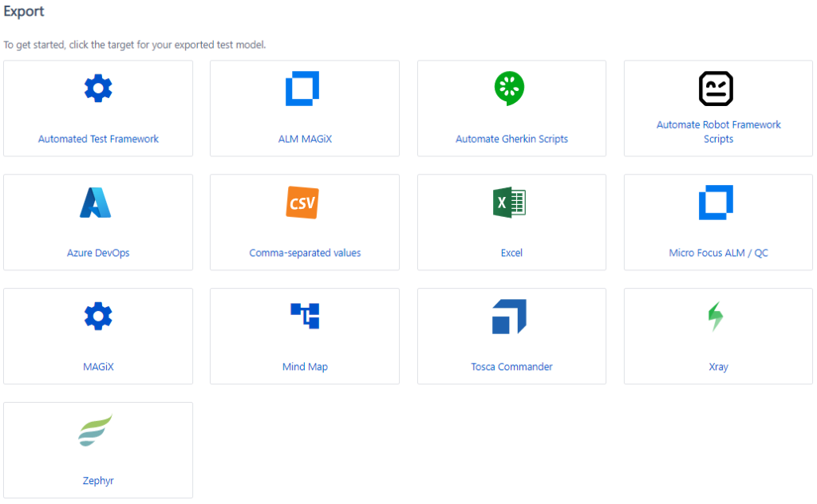817x504 pixels.
Task: Click the Azure DevOps logo icon
Action: click(x=96, y=203)
